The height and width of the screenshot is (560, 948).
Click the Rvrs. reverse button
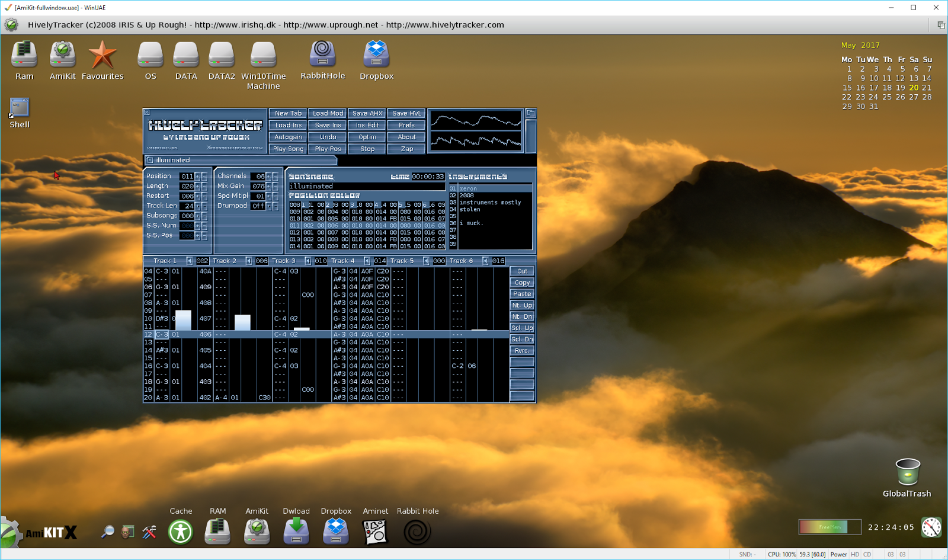click(522, 351)
